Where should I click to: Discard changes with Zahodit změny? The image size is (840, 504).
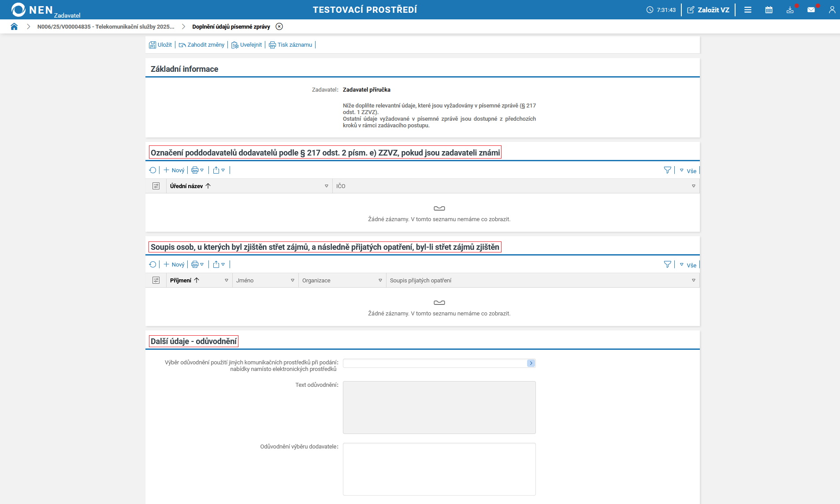201,45
